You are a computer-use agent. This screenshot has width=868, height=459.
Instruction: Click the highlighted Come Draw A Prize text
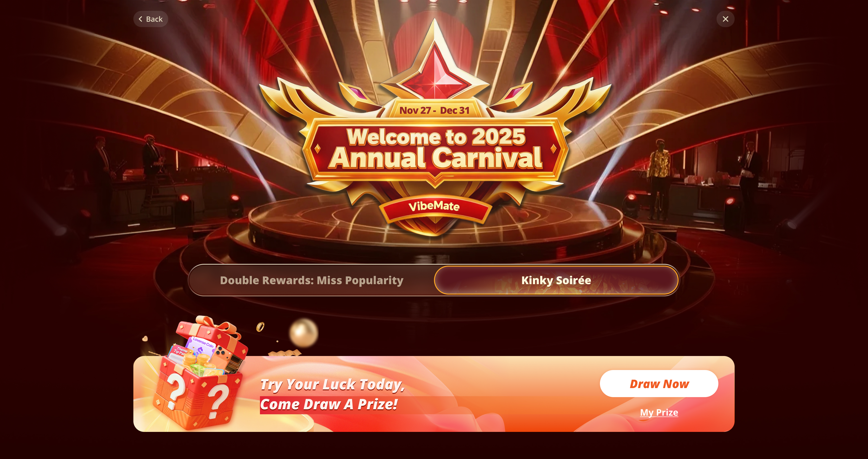[x=329, y=404]
